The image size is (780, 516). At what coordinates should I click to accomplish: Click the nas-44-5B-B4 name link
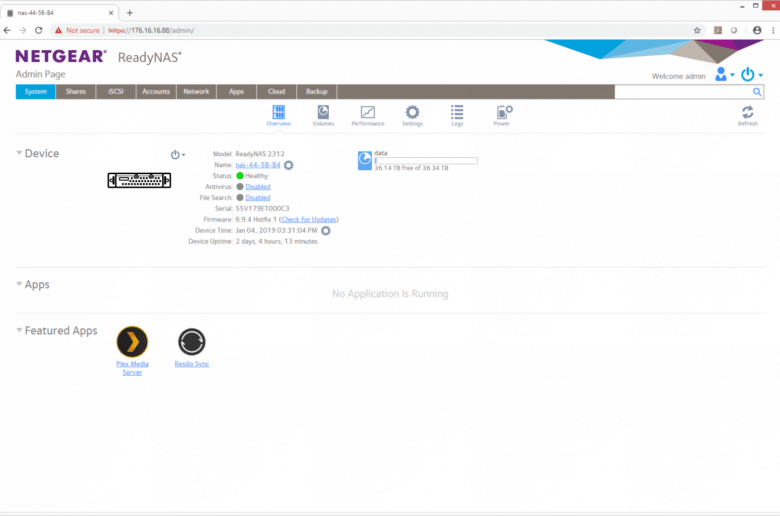pos(258,165)
